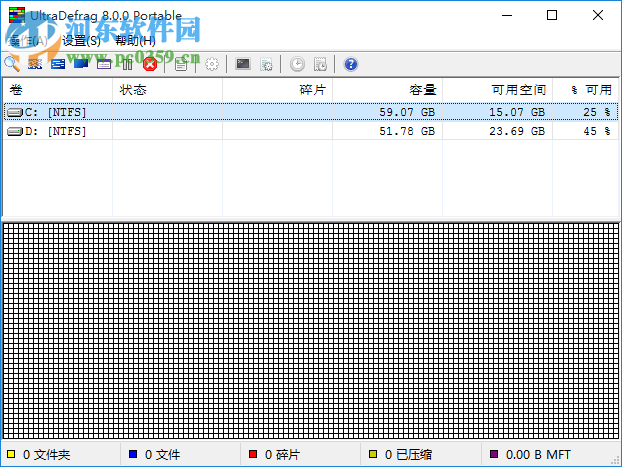
Task: Open the 设置(S) menu
Action: tap(81, 40)
